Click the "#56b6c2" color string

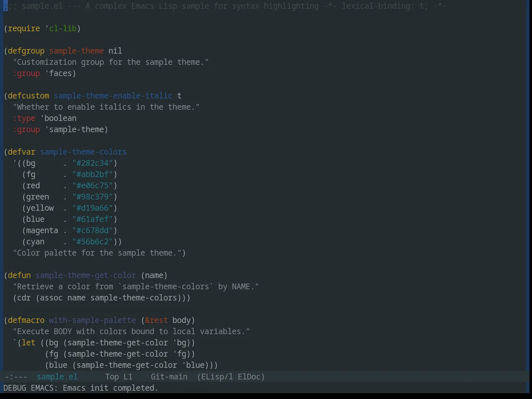[x=93, y=241]
